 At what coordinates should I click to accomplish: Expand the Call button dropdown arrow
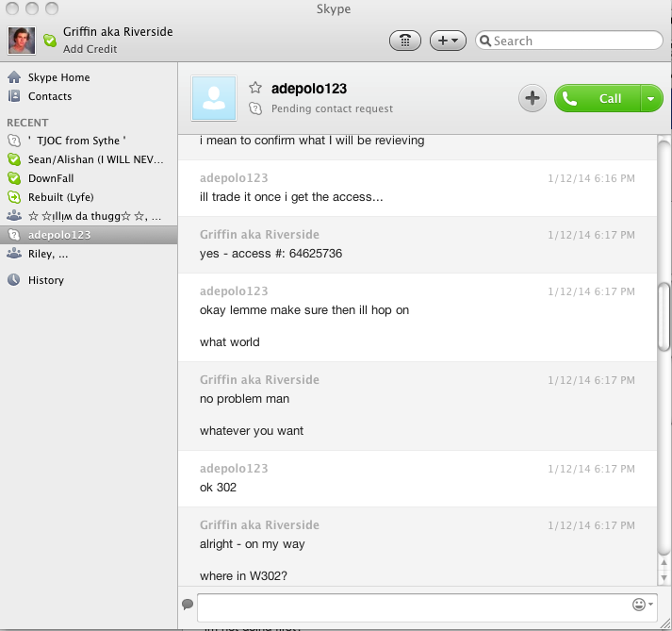(x=651, y=98)
